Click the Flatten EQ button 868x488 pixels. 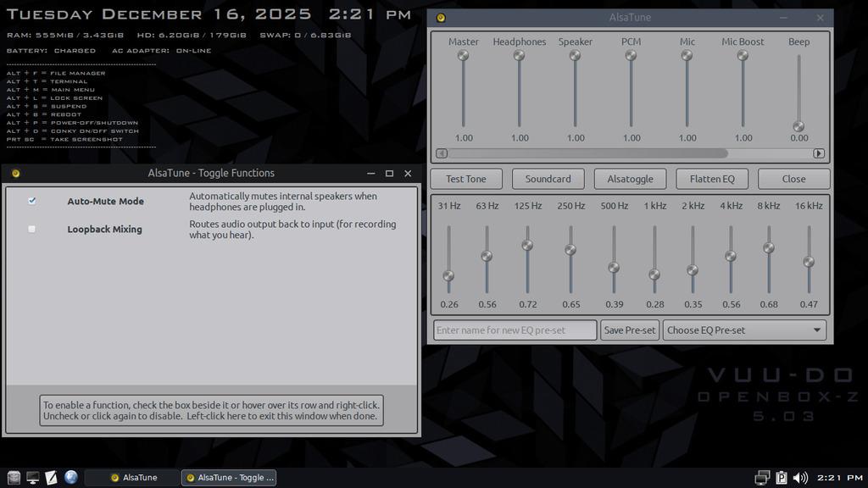pyautogui.click(x=712, y=179)
